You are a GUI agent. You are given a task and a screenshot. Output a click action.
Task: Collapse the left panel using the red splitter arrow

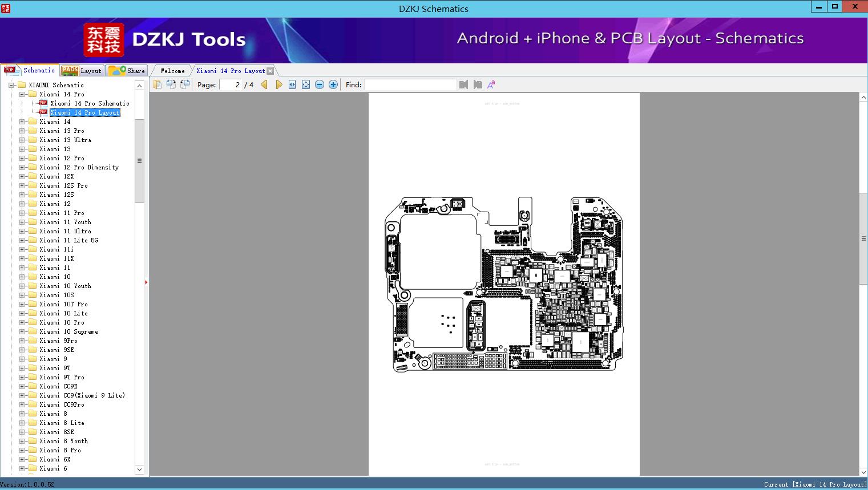(x=146, y=282)
